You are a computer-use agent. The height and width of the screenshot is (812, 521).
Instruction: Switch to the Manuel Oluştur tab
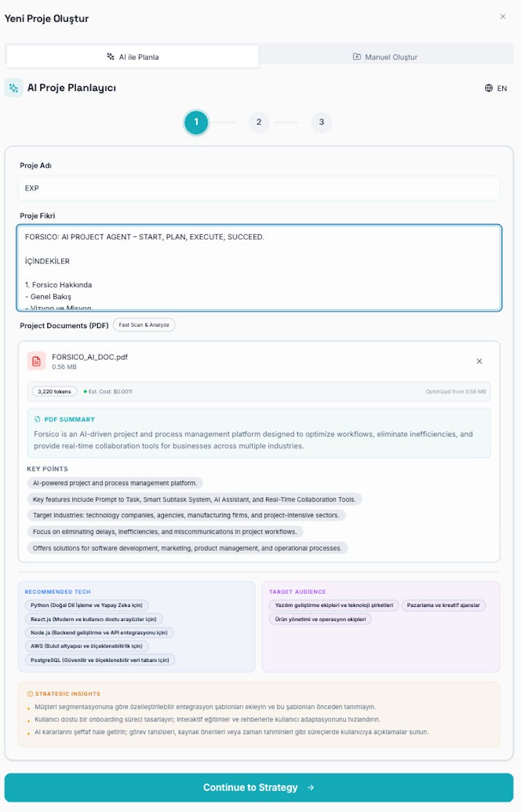[386, 57]
